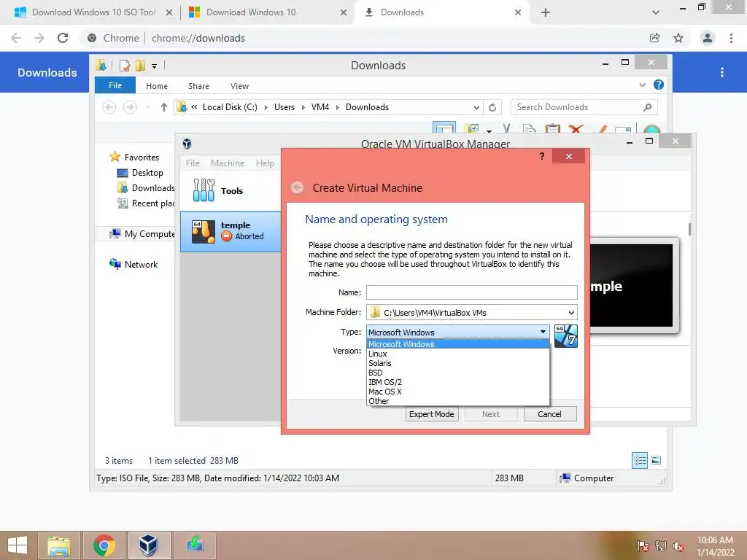
Task: Click the Name input field
Action: click(x=472, y=292)
